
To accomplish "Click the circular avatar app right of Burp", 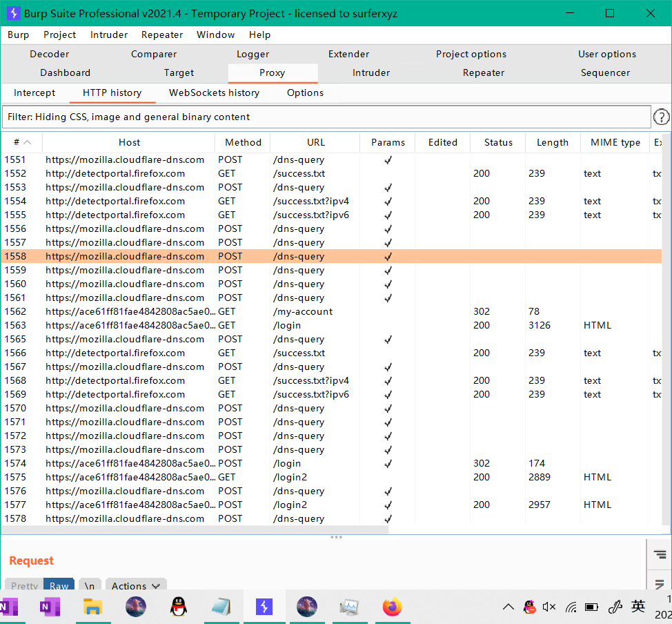I will point(307,607).
